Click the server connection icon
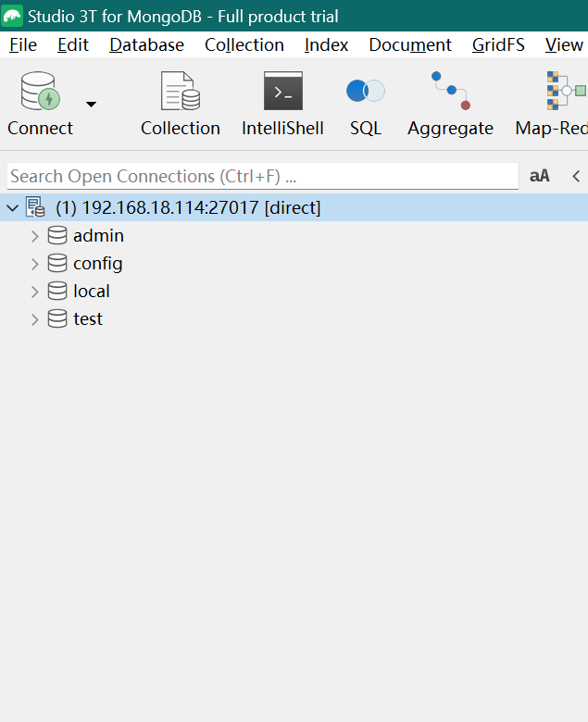Image resolution: width=588 pixels, height=722 pixels. pos(35,207)
